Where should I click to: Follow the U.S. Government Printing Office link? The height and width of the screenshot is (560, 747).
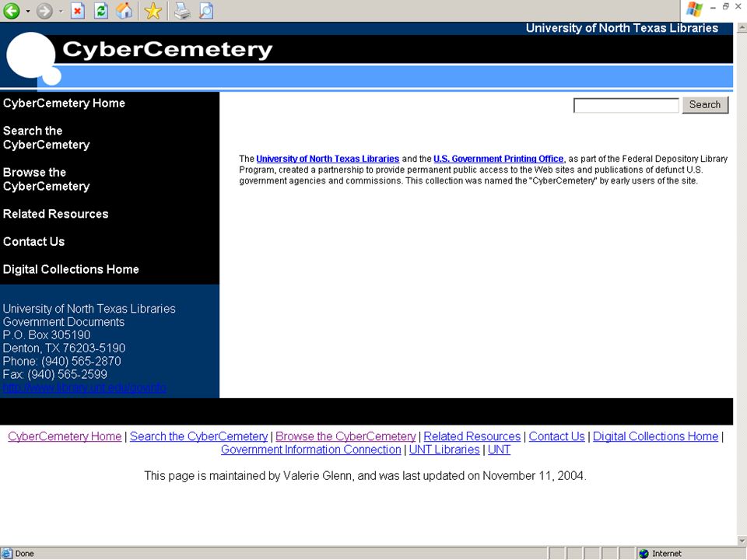click(x=498, y=159)
